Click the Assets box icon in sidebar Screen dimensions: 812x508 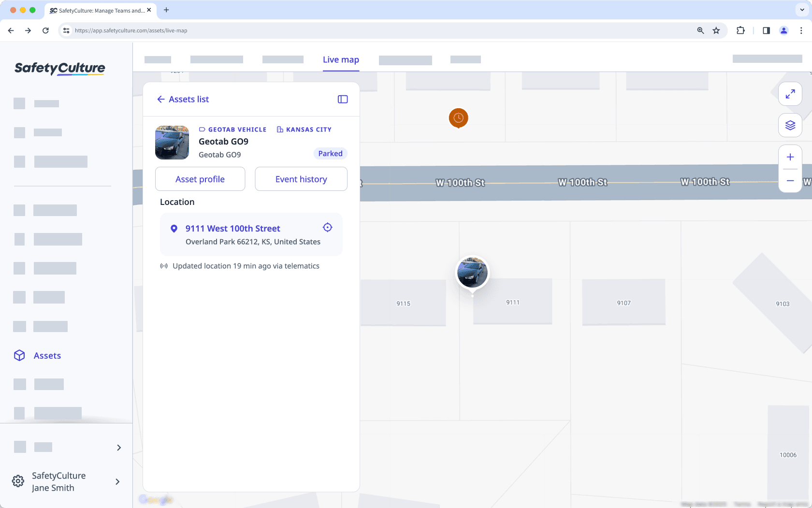click(x=19, y=355)
